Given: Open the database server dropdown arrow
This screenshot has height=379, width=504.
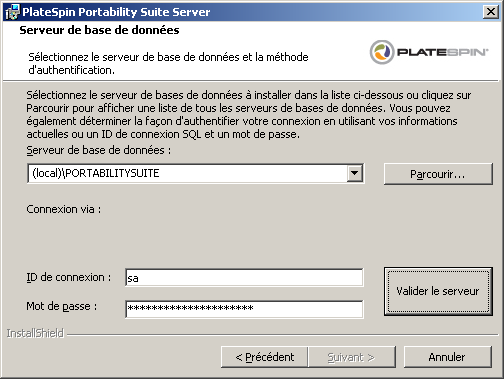Looking at the screenshot, I should pos(354,173).
